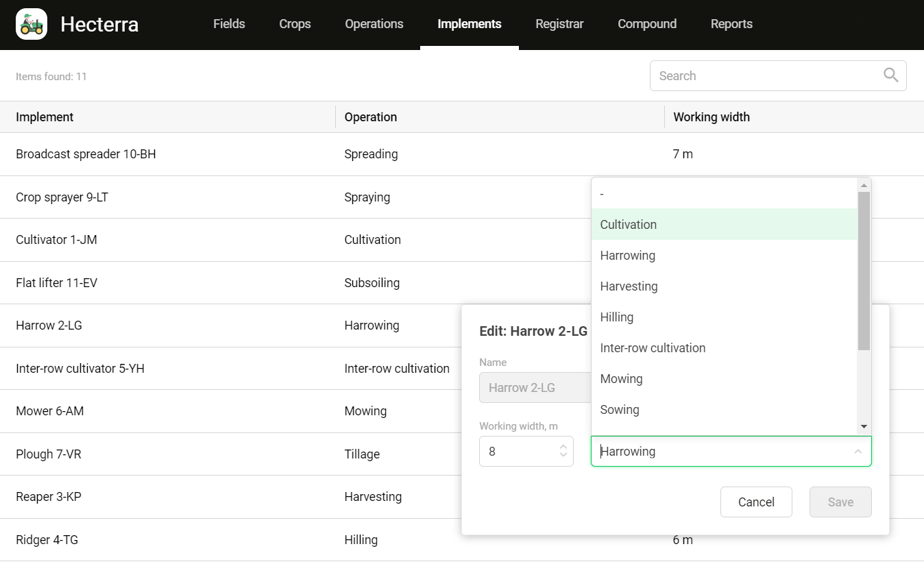The height and width of the screenshot is (577, 924).
Task: Click the dropdown list scrollbar thumb
Action: tap(864, 271)
